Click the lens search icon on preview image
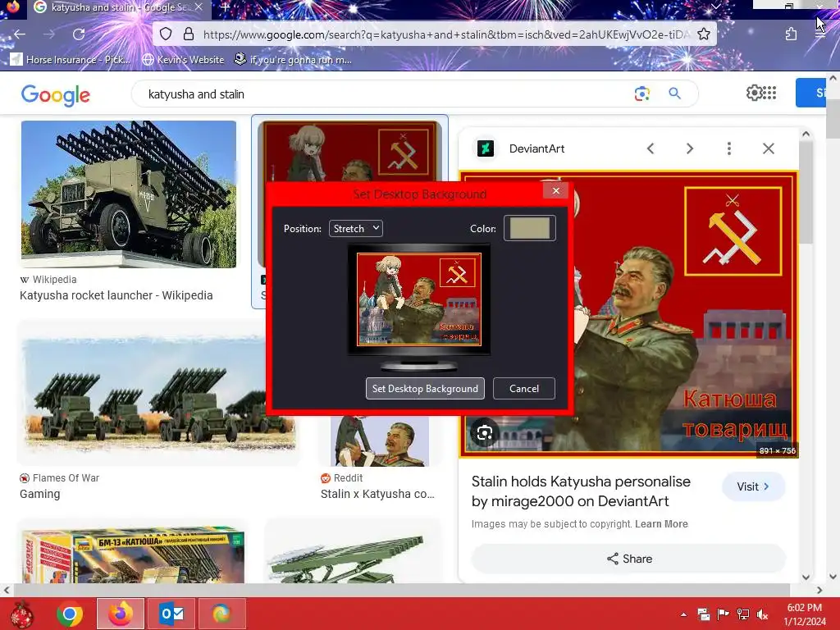 coord(485,433)
